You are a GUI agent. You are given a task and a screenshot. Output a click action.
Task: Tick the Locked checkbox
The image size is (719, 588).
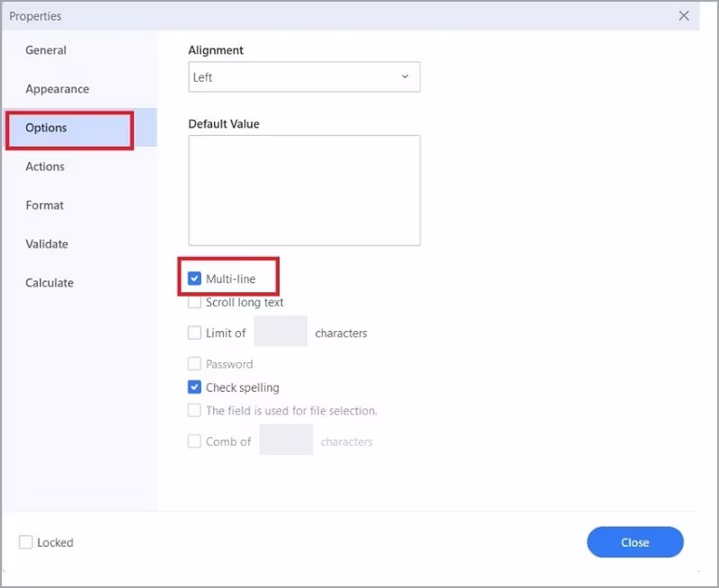[x=26, y=542]
